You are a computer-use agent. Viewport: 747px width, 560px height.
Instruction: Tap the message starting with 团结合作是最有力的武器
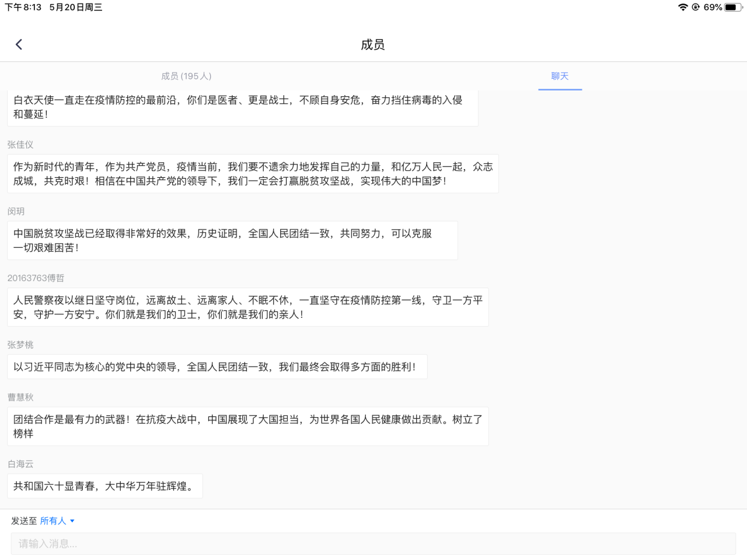[247, 426]
